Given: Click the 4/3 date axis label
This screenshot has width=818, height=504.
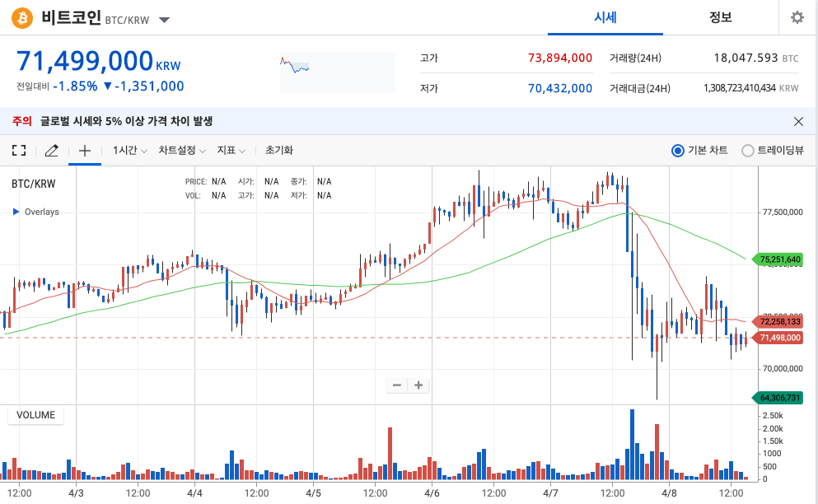Looking at the screenshot, I should coord(76,493).
